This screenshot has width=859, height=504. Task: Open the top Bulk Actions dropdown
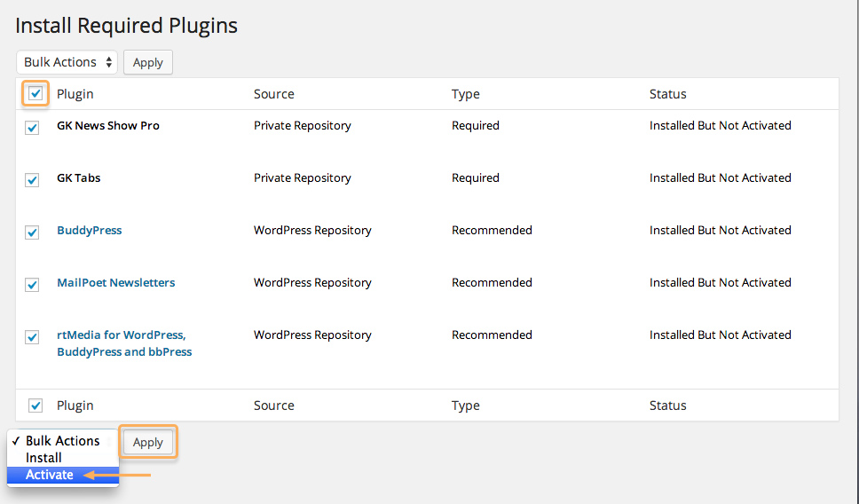(x=67, y=62)
